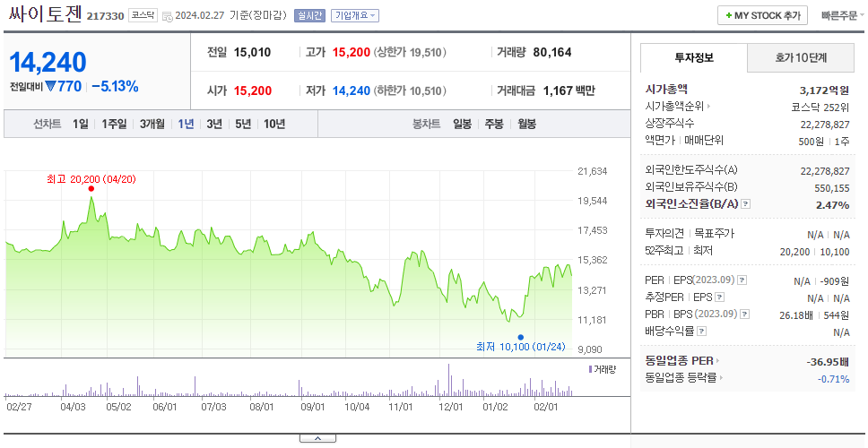Click the 거래량 value 80,164
This screenshot has height=448, width=868.
coord(552,53)
